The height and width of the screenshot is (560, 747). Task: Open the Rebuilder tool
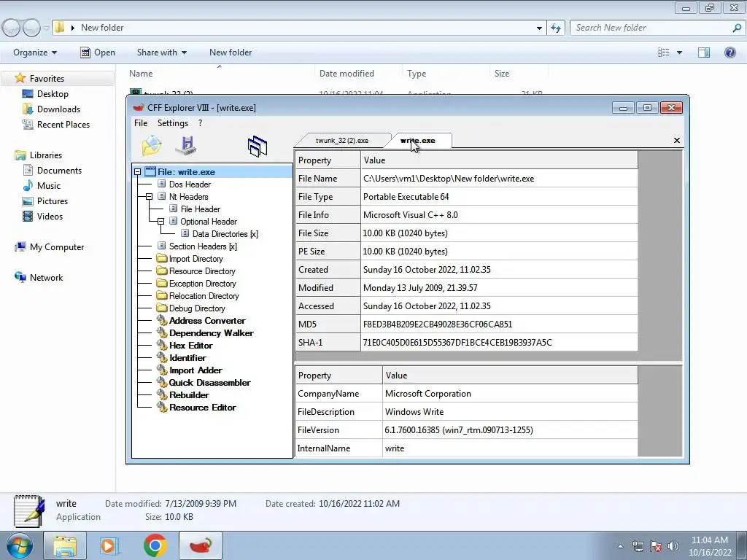tap(189, 394)
